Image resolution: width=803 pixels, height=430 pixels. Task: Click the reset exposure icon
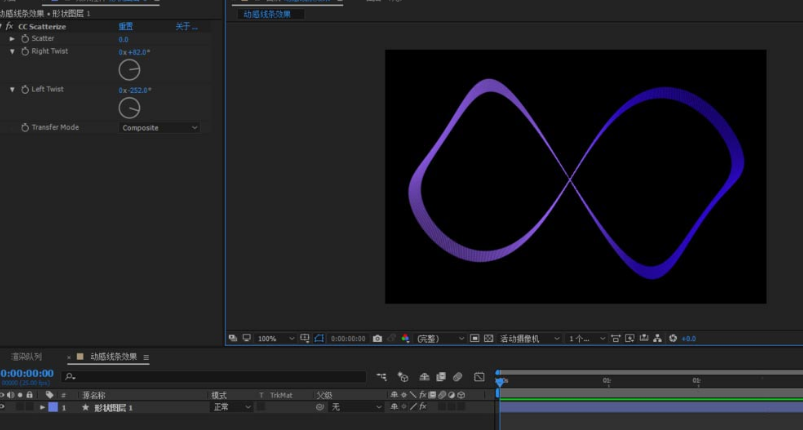[x=673, y=338]
